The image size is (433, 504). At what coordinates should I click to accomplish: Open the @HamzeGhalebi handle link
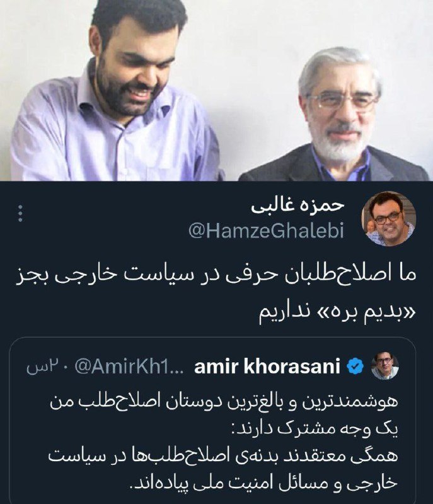(x=266, y=231)
